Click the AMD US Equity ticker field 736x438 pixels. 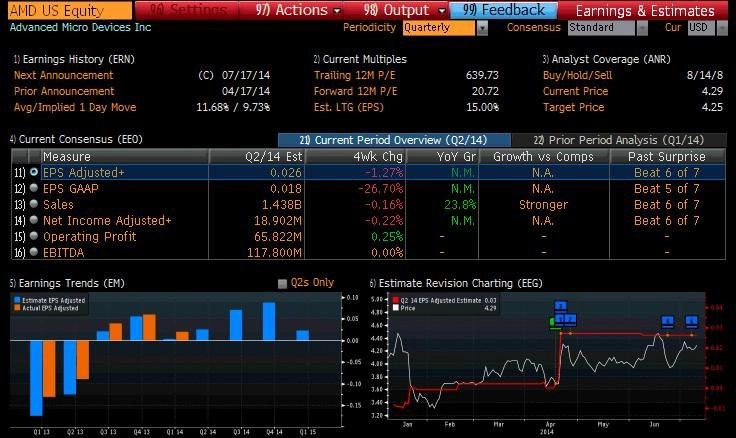point(70,10)
